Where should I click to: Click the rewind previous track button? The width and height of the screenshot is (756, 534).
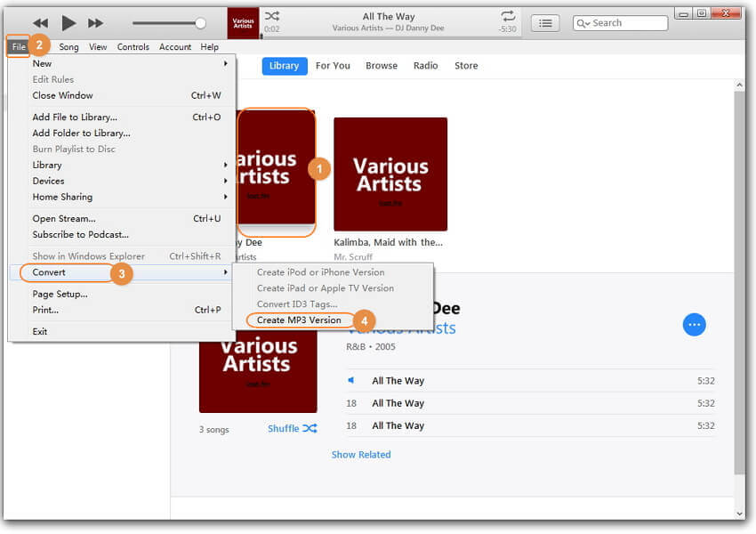pos(41,22)
